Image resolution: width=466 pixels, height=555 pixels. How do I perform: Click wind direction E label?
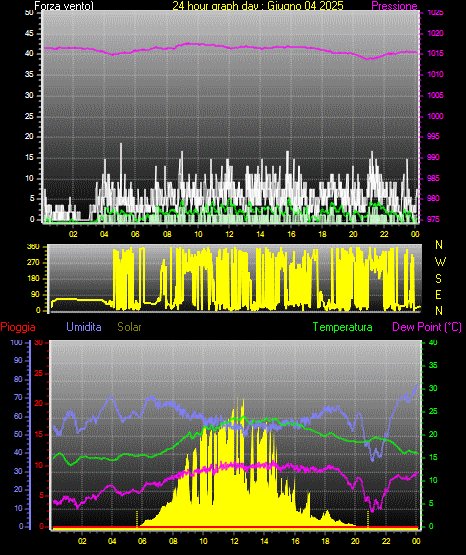(438, 294)
